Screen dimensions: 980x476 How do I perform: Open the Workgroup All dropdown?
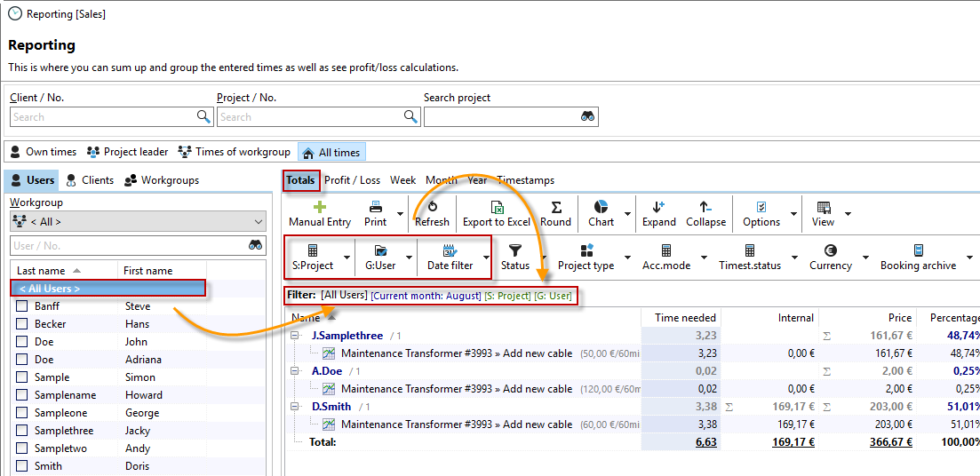(x=138, y=222)
